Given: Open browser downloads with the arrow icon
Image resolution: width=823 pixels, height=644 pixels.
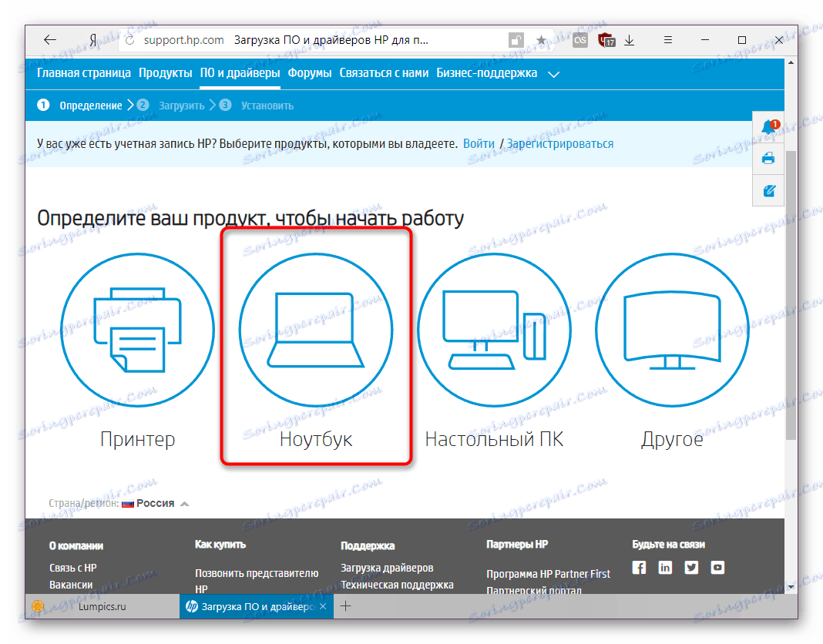Looking at the screenshot, I should (630, 39).
